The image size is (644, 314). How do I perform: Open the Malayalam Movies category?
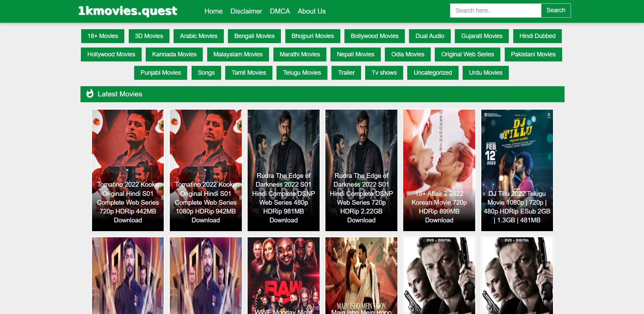point(238,54)
